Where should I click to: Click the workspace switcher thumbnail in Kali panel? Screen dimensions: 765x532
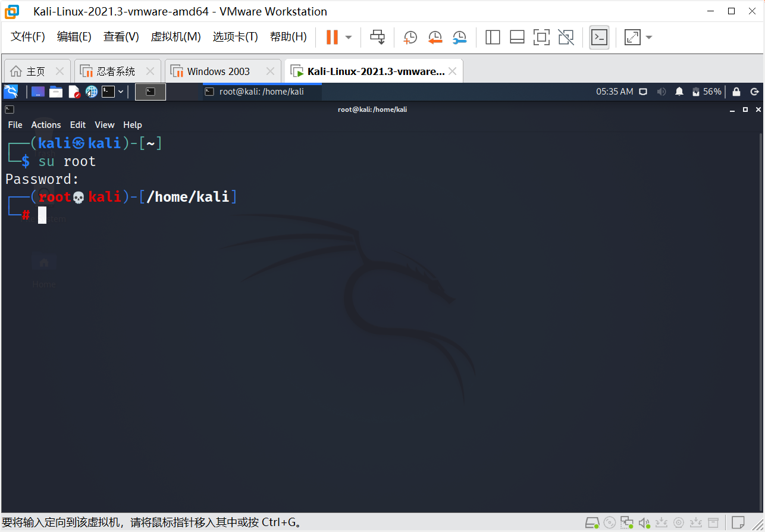point(151,92)
